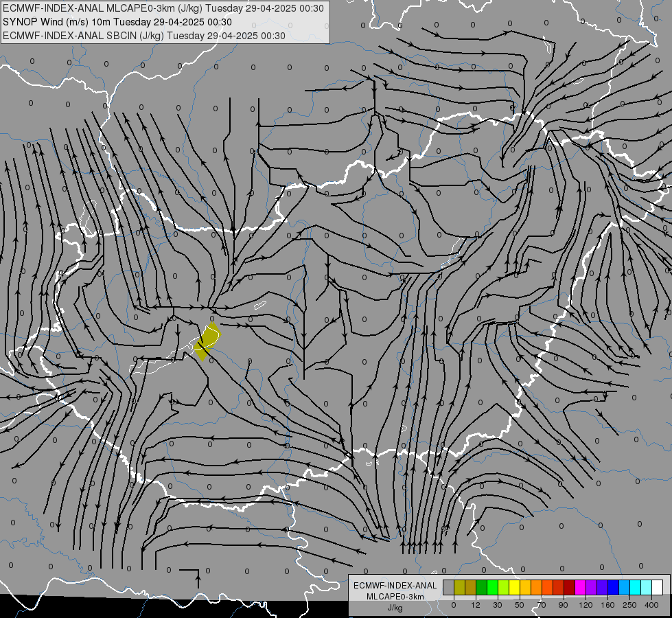Click the SYNOP Wind 10m title line
This screenshot has height=618, width=672.
117,22
